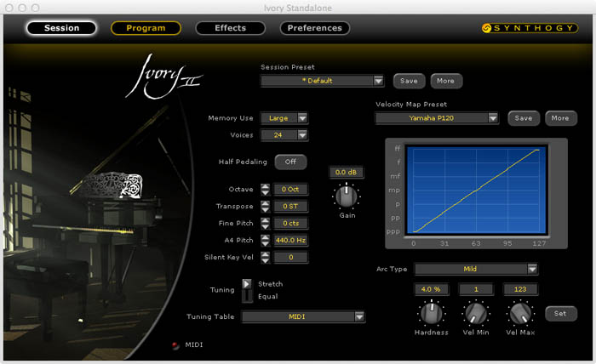Lower A4 Pitch with the down arrow
The height and width of the screenshot is (364, 596).
click(x=266, y=243)
